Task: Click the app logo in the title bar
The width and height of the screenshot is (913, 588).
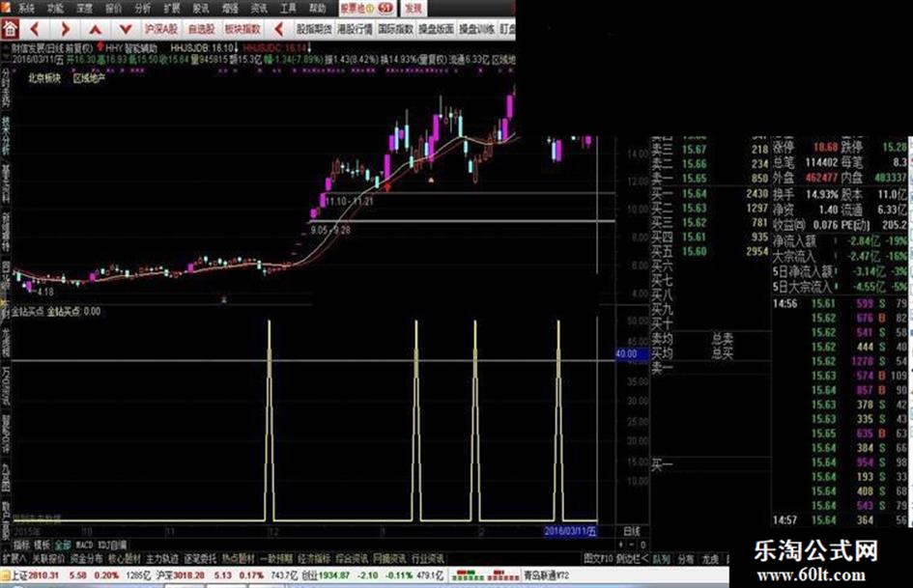Action: [x=5, y=8]
